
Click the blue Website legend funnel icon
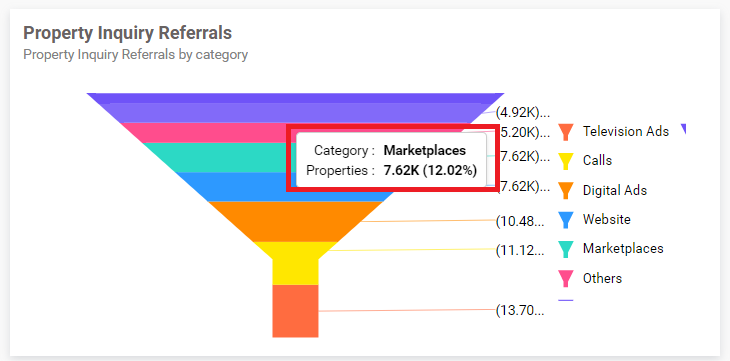point(566,220)
